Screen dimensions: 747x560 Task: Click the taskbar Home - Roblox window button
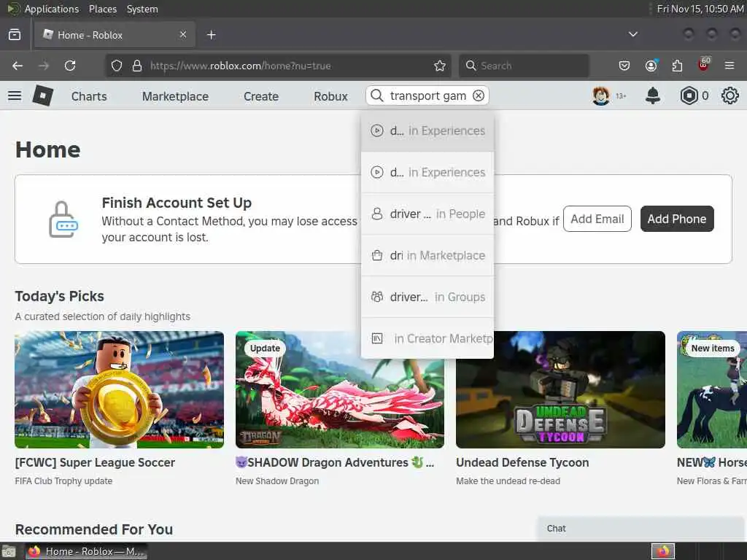click(x=86, y=551)
